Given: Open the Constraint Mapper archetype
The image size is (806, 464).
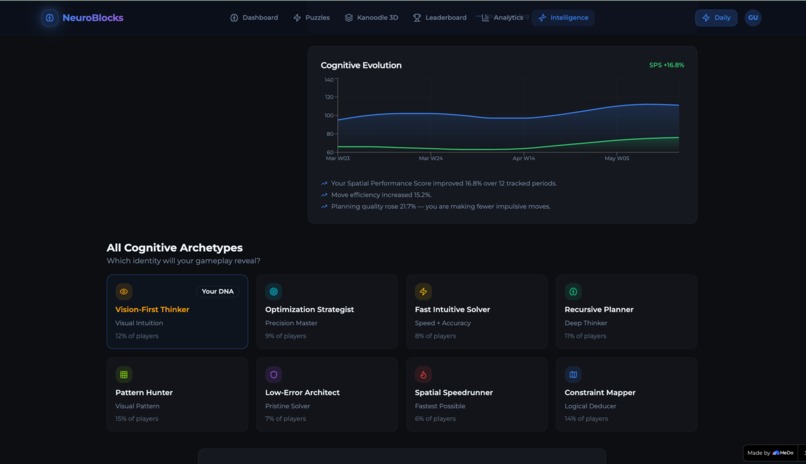Looking at the screenshot, I should [626, 394].
